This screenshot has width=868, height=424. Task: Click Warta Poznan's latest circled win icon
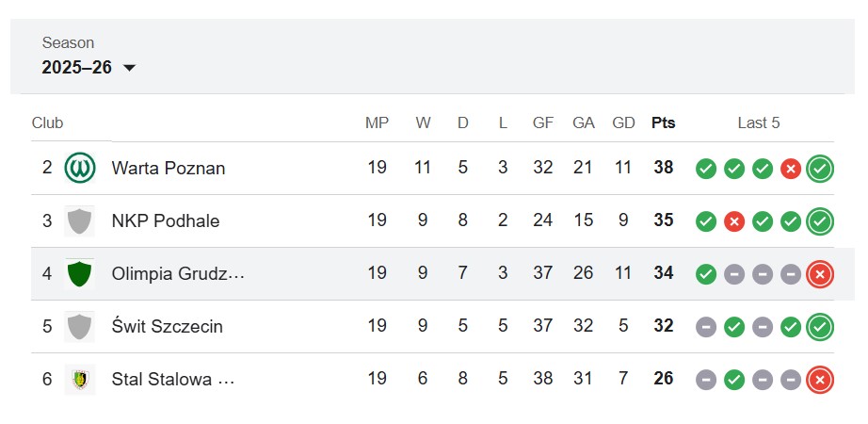820,169
